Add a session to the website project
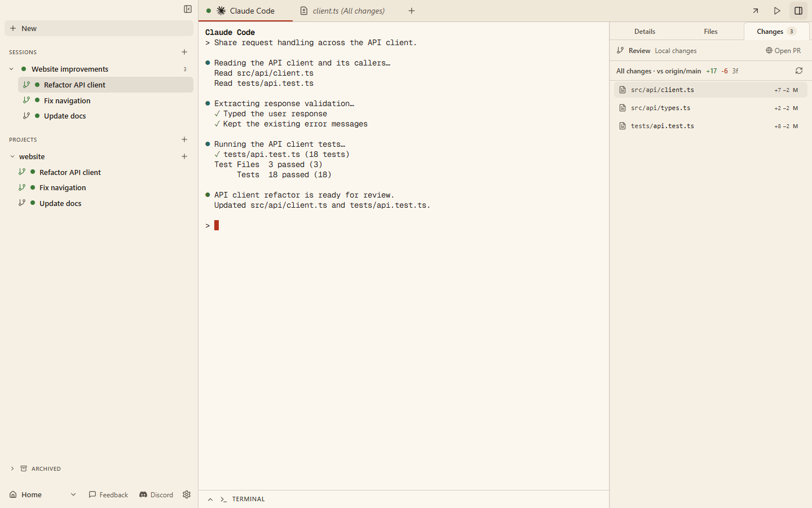 coord(184,156)
